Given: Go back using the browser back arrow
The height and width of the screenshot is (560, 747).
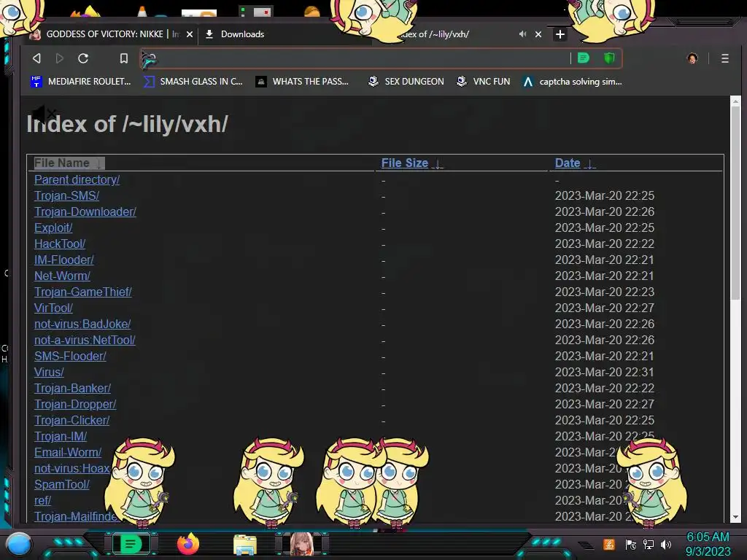Looking at the screenshot, I should click(x=36, y=58).
